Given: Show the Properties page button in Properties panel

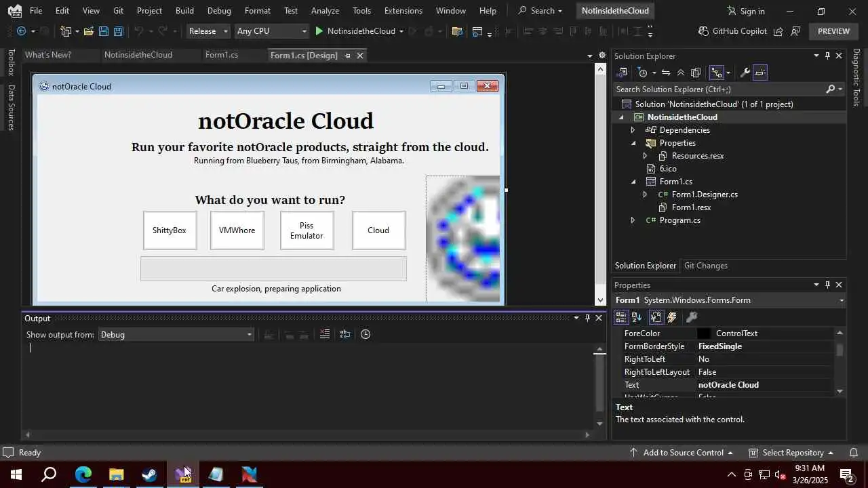Looking at the screenshot, I should pos(656,317).
